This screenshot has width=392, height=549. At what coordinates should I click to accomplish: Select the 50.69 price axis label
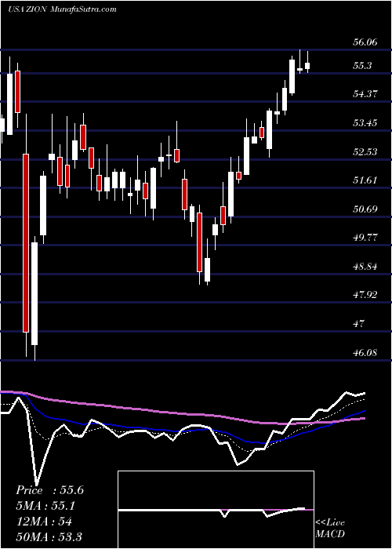365,209
